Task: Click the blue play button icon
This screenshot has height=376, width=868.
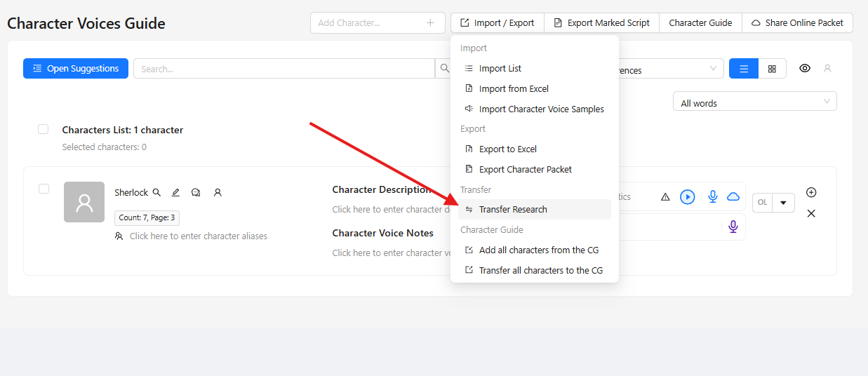Action: click(688, 197)
